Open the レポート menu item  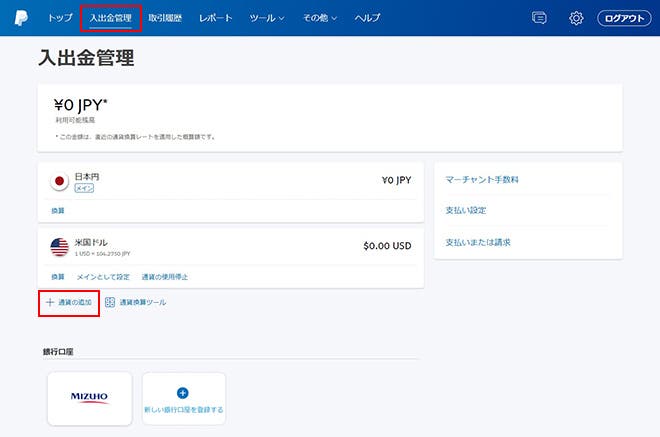215,18
